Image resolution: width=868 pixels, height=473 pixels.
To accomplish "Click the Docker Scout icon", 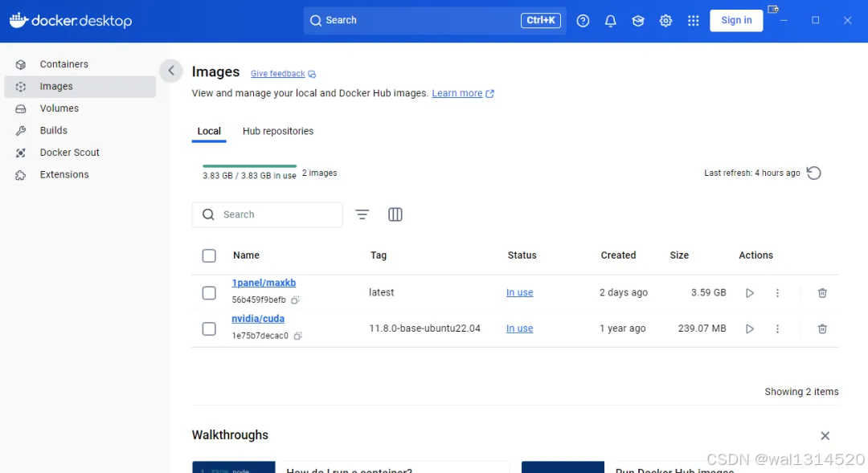I will (x=20, y=153).
